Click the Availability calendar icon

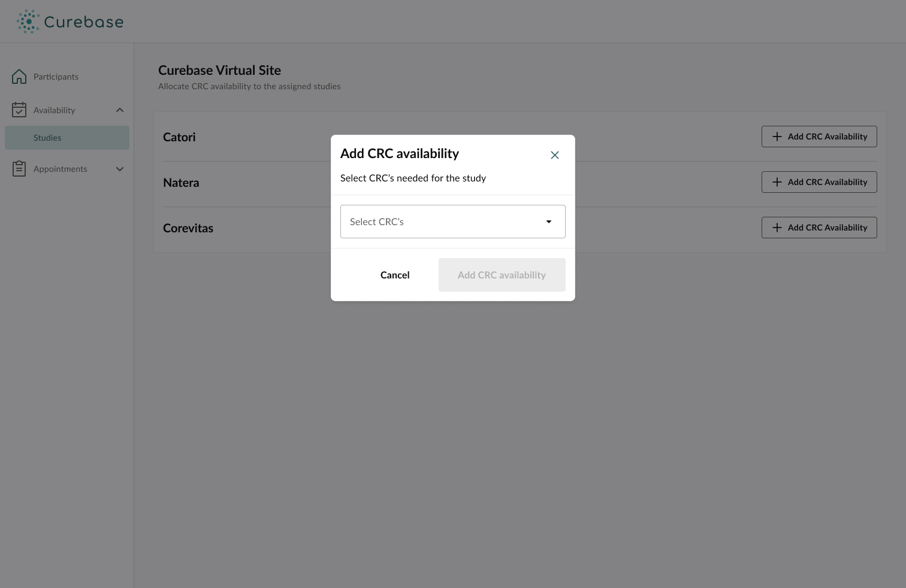coord(19,110)
